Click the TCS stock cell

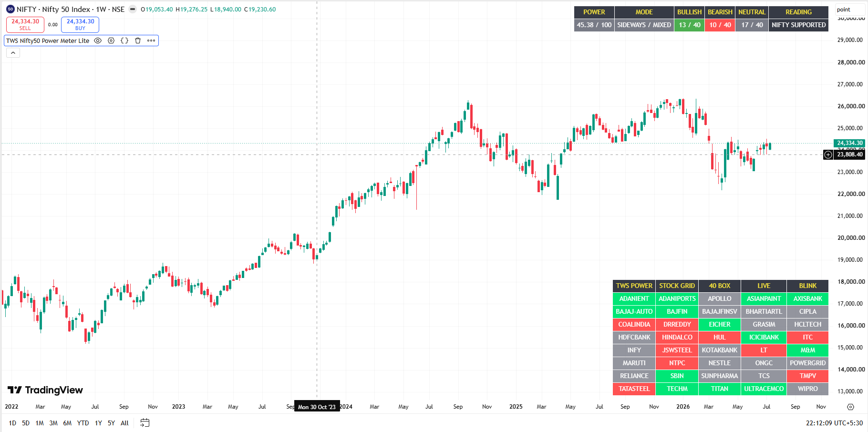click(764, 376)
